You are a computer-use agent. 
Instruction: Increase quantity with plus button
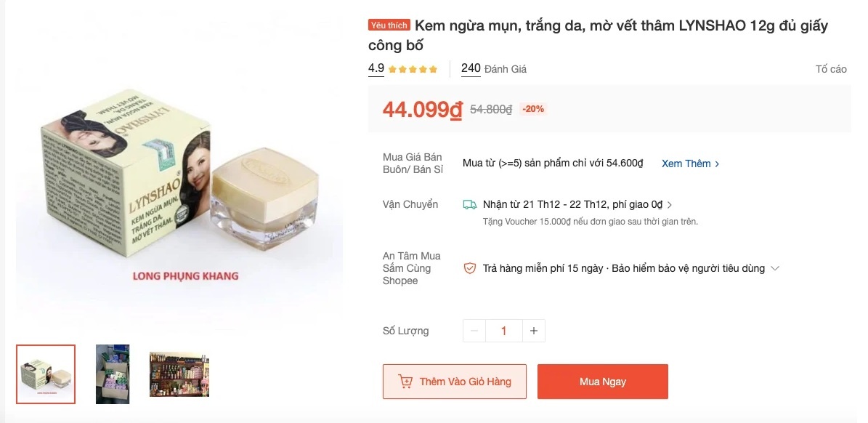534,331
